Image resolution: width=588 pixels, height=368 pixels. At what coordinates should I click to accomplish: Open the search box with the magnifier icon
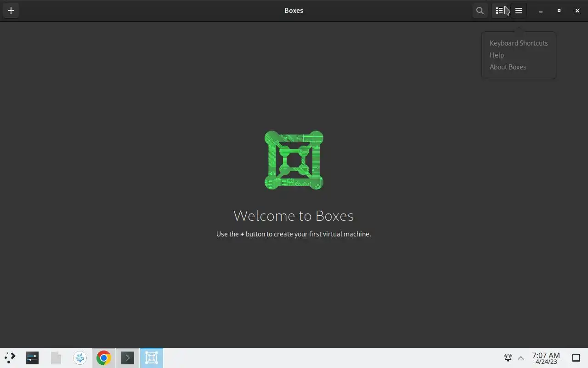tap(480, 11)
